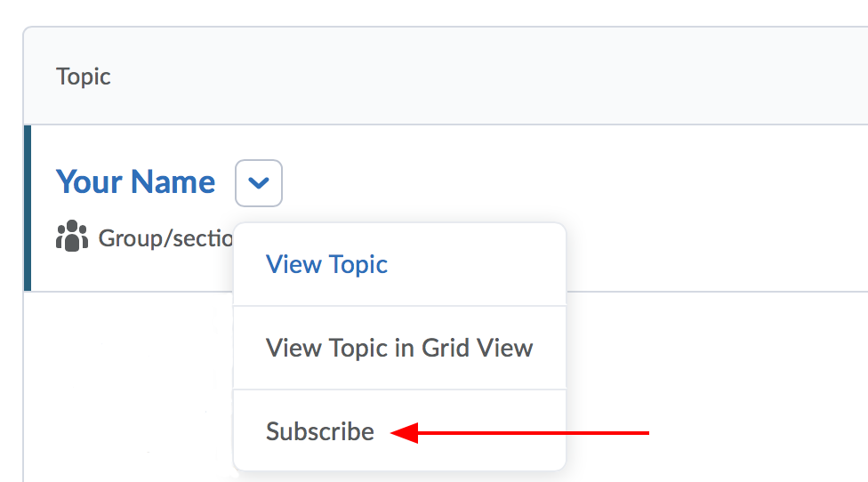Open the Your Name topic link
This screenshot has width=868, height=482.
point(135,182)
